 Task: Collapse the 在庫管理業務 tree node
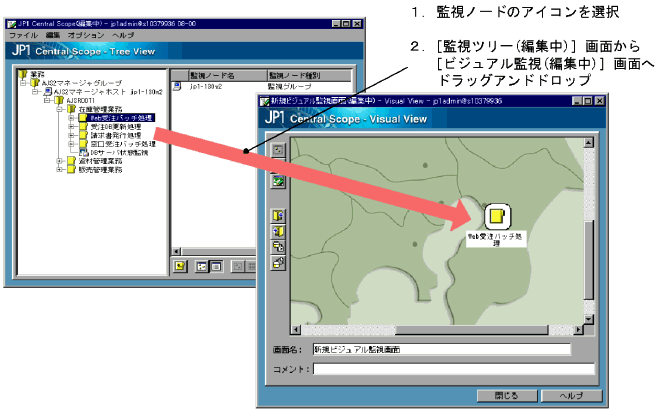60,109
